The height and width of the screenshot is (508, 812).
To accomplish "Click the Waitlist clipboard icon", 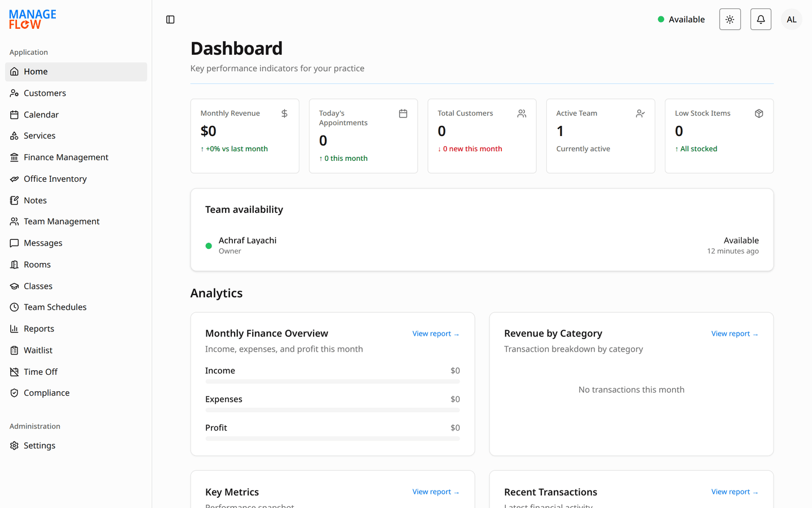I will pos(14,350).
